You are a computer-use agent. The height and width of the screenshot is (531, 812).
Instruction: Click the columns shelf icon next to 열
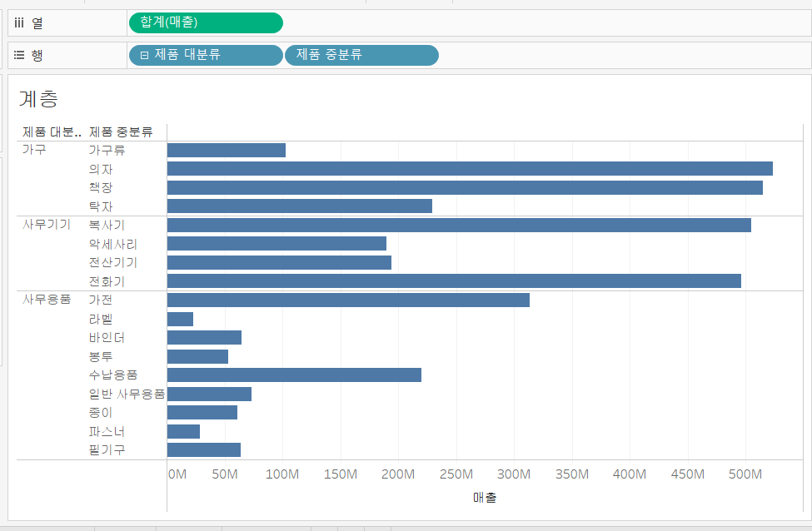(x=19, y=22)
